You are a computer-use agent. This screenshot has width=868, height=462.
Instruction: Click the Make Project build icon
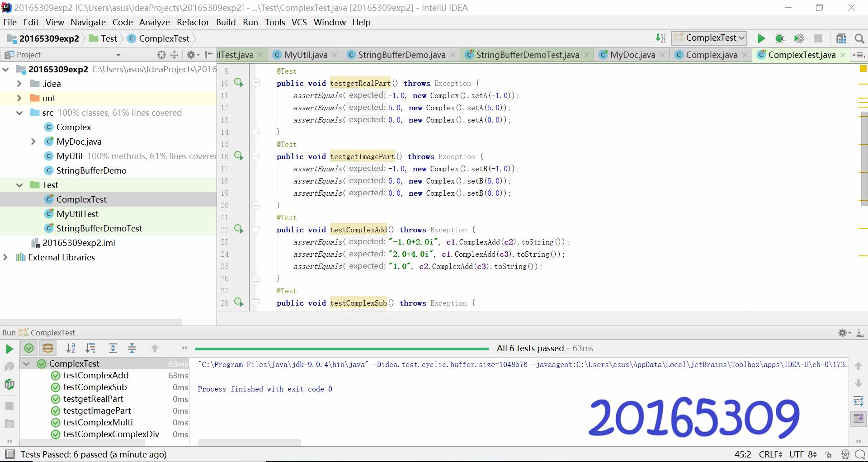[661, 38]
